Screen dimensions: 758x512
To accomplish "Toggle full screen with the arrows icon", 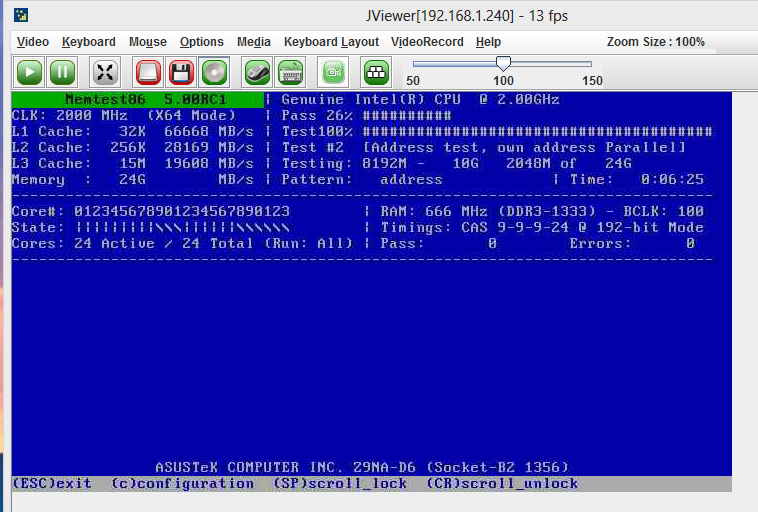I will point(105,72).
